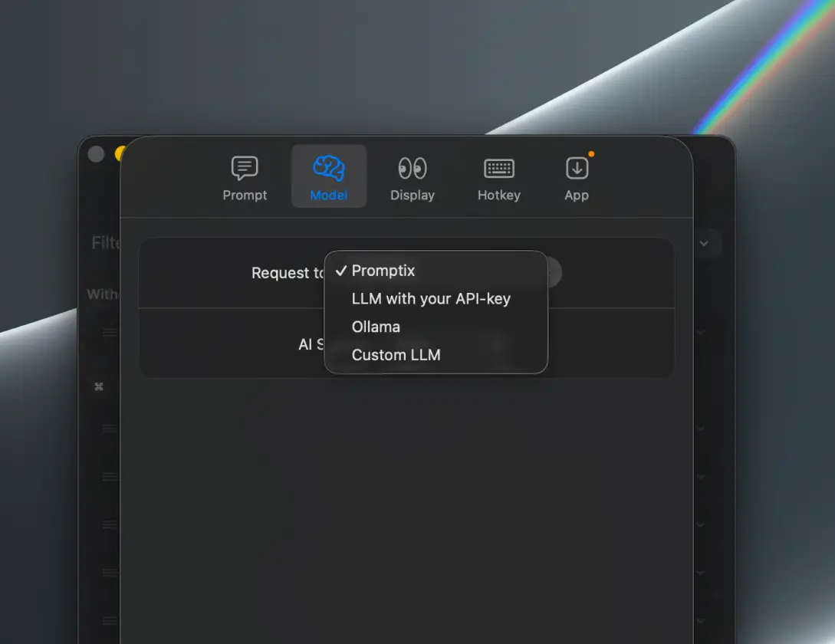The width and height of the screenshot is (835, 644).
Task: Open the Prompt settings tab
Action: click(x=245, y=177)
